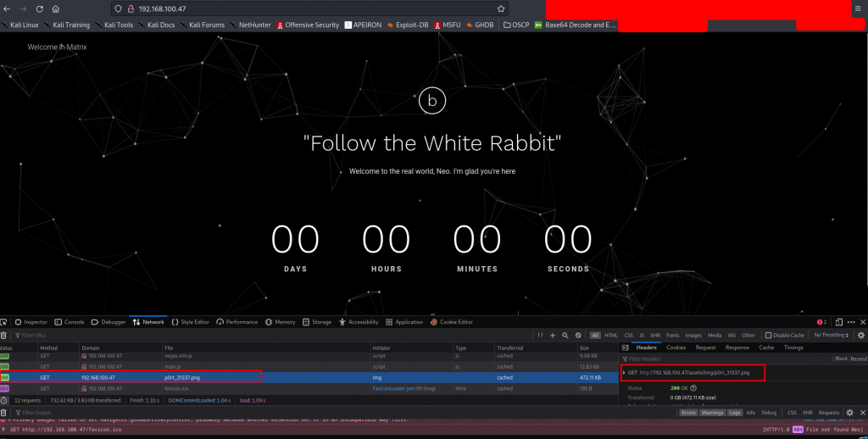Image resolution: width=868 pixels, height=439 pixels.
Task: Close the developer tools panel
Action: pyautogui.click(x=862, y=322)
